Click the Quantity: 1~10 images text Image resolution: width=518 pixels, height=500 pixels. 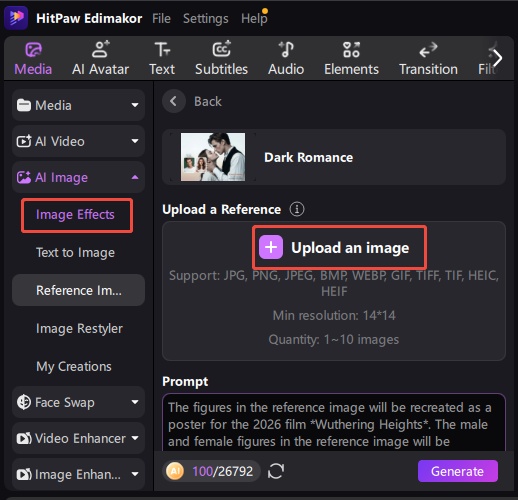[334, 340]
